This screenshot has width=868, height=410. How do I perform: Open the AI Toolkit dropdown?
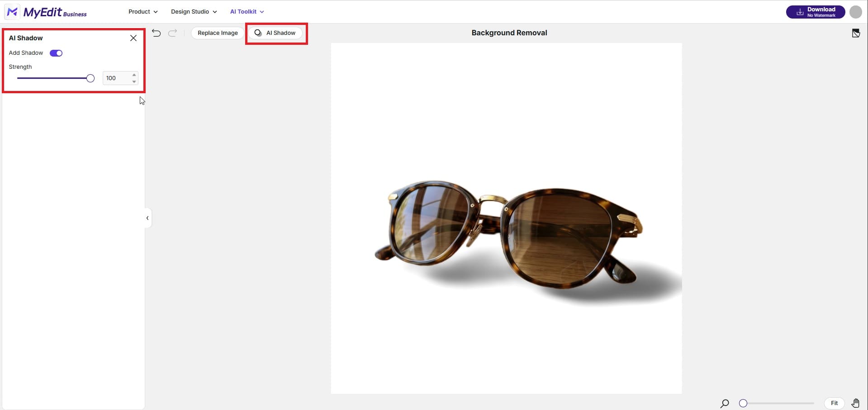246,11
